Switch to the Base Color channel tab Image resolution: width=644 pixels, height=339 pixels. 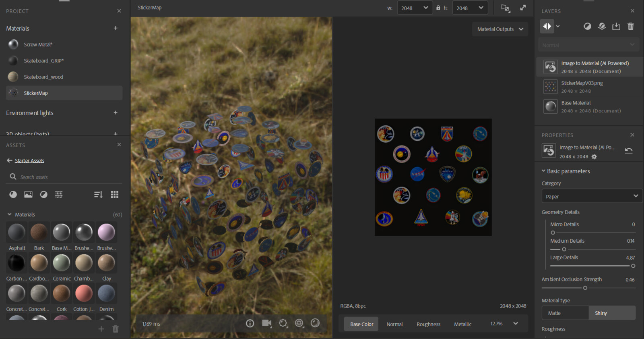pos(361,324)
